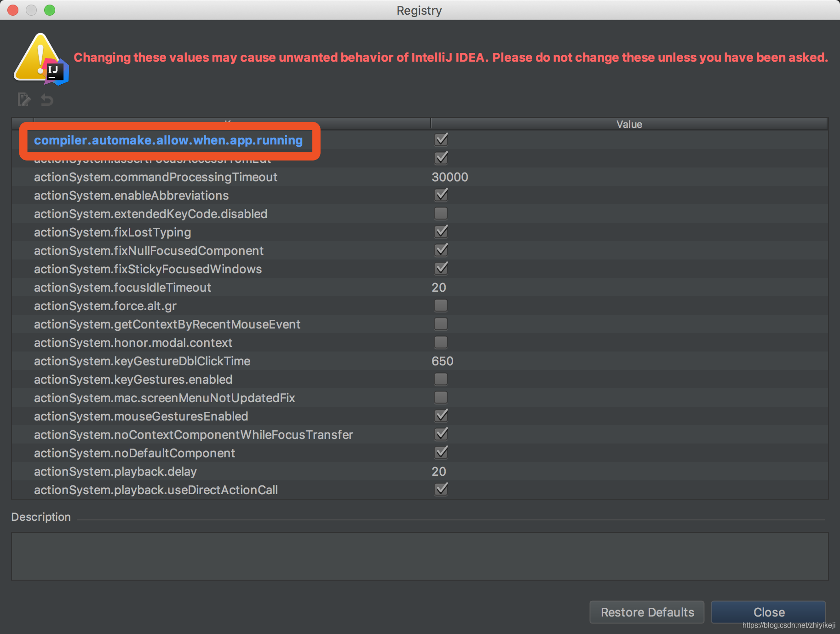Select actionSystem.honor.modal.context key
Screen dimensions: 840x634
(133, 343)
